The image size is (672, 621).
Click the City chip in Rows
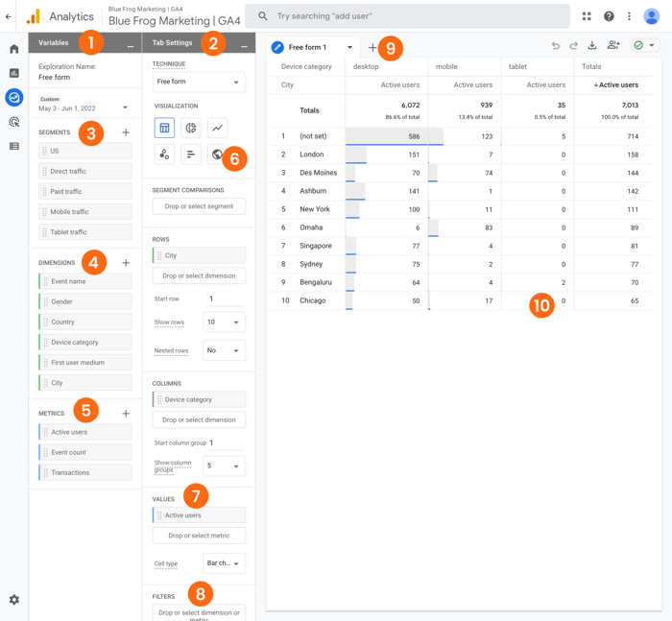(x=199, y=255)
